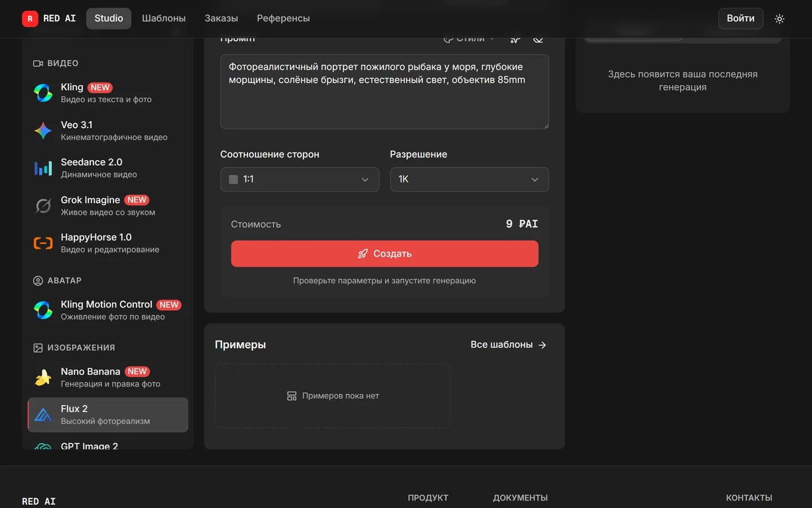Screen dimensions: 812x508
Task: Click the red Создать button
Action: coord(385,253)
